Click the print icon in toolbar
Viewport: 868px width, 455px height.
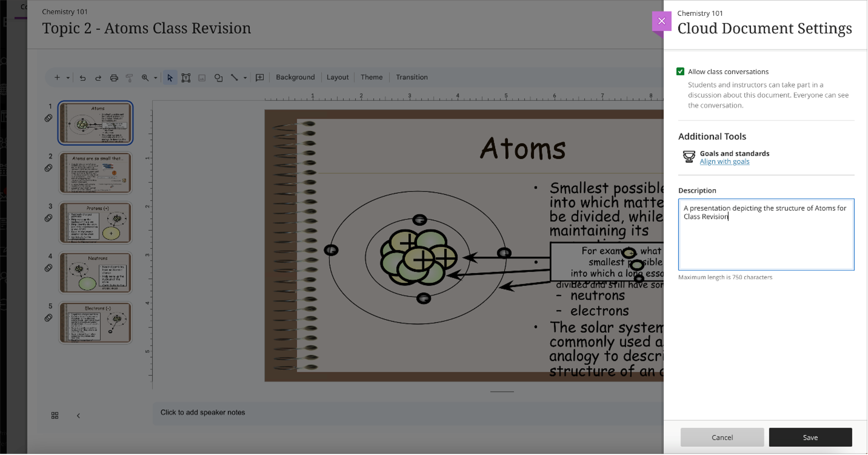point(114,78)
